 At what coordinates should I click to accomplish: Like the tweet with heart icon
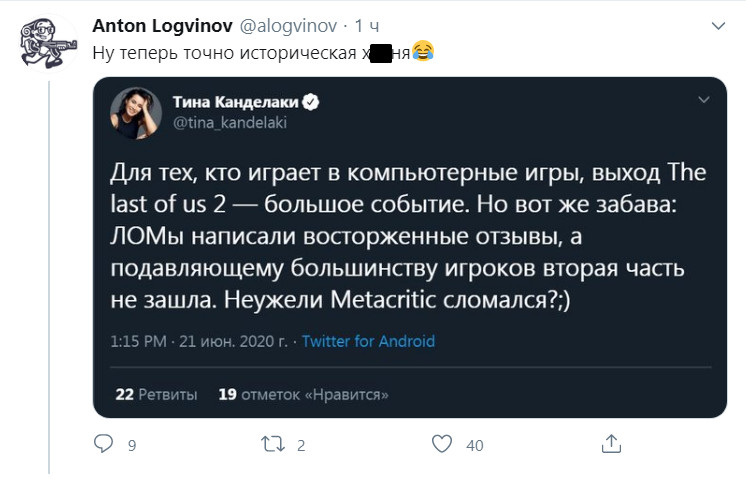coord(442,444)
